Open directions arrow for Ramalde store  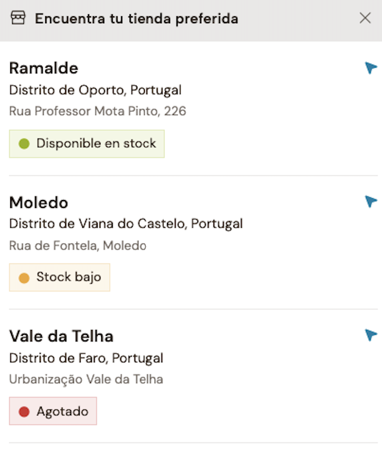(371, 68)
